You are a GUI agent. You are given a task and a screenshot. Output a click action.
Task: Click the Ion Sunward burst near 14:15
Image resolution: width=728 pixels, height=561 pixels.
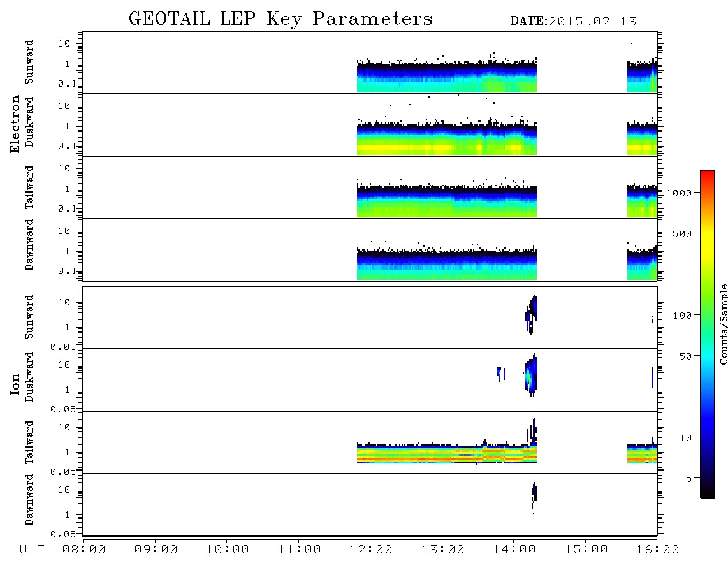(532, 314)
